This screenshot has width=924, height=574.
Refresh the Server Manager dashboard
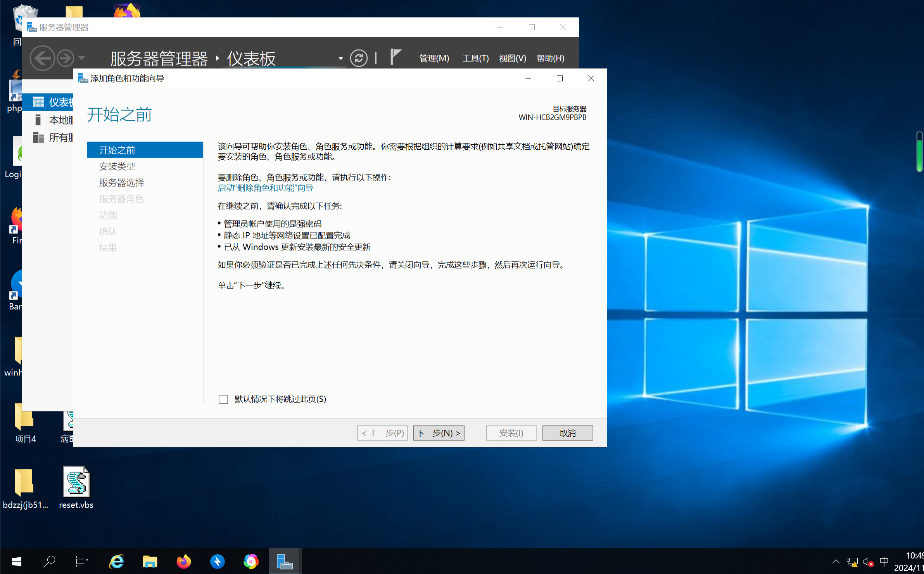point(359,58)
